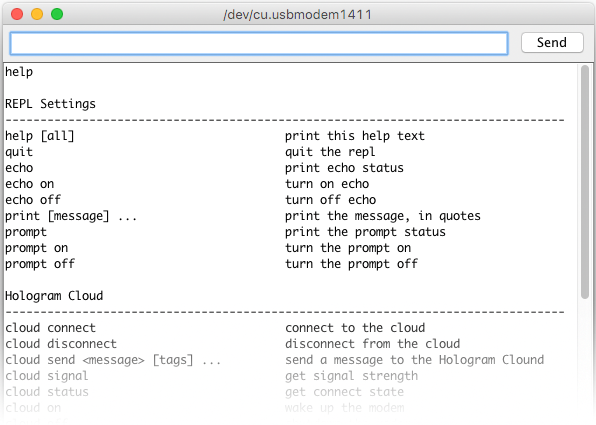The image size is (596, 425).
Task: Click the 'prompt off' command text
Action: coord(40,264)
